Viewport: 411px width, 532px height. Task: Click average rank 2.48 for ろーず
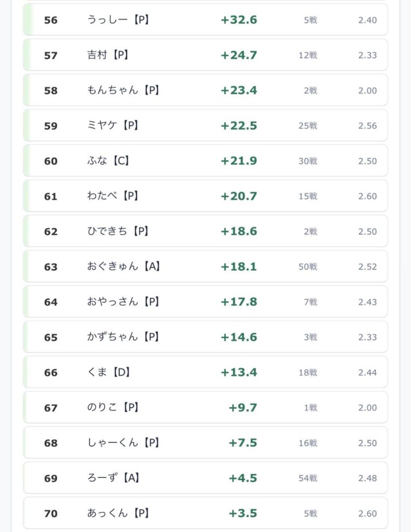(x=367, y=478)
